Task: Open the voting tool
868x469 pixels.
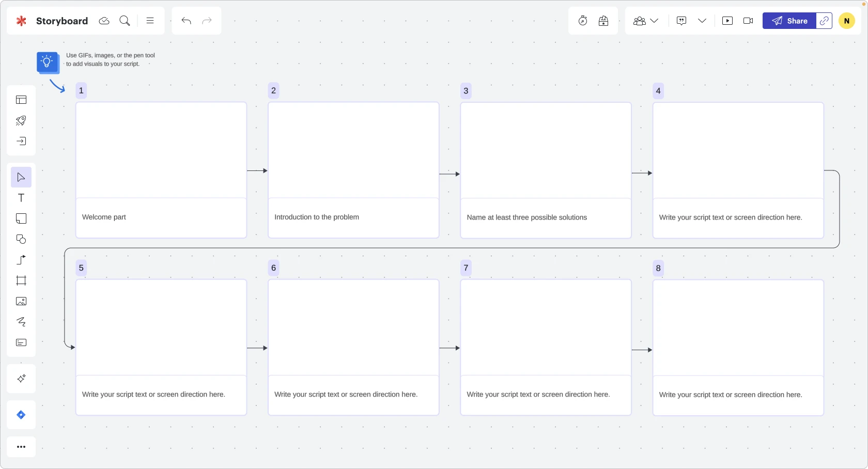Action: point(603,21)
